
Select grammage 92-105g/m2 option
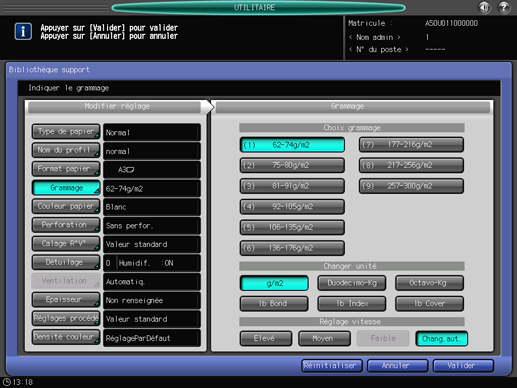(292, 207)
